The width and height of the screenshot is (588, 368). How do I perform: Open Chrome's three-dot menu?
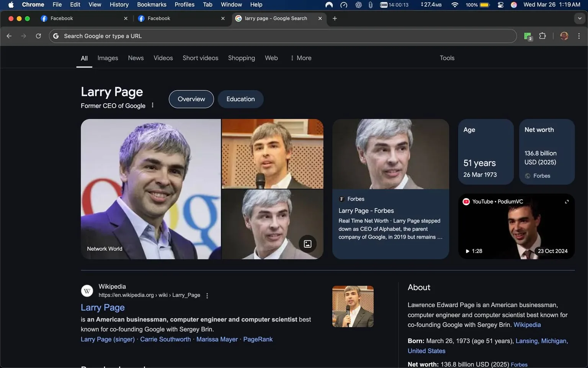click(579, 36)
